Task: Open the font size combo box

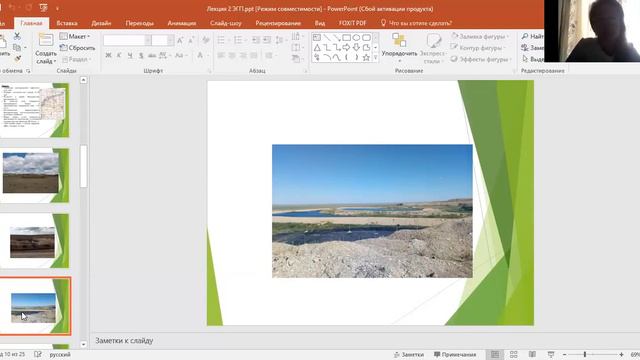Action: pyautogui.click(x=162, y=40)
